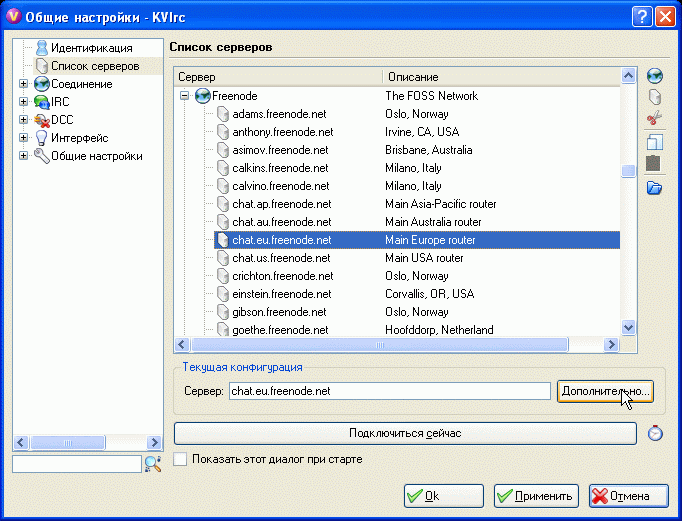Expand the DCC tree node
The width and height of the screenshot is (682, 521).
coord(23,120)
